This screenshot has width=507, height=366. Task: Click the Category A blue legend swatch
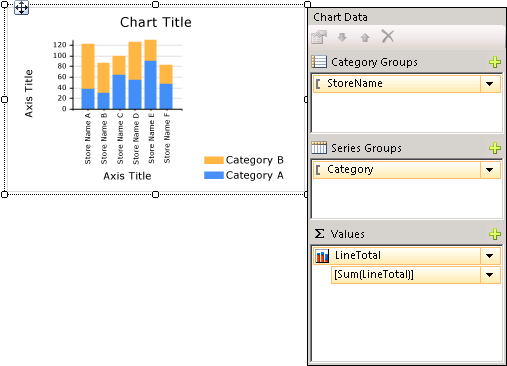coord(214,175)
